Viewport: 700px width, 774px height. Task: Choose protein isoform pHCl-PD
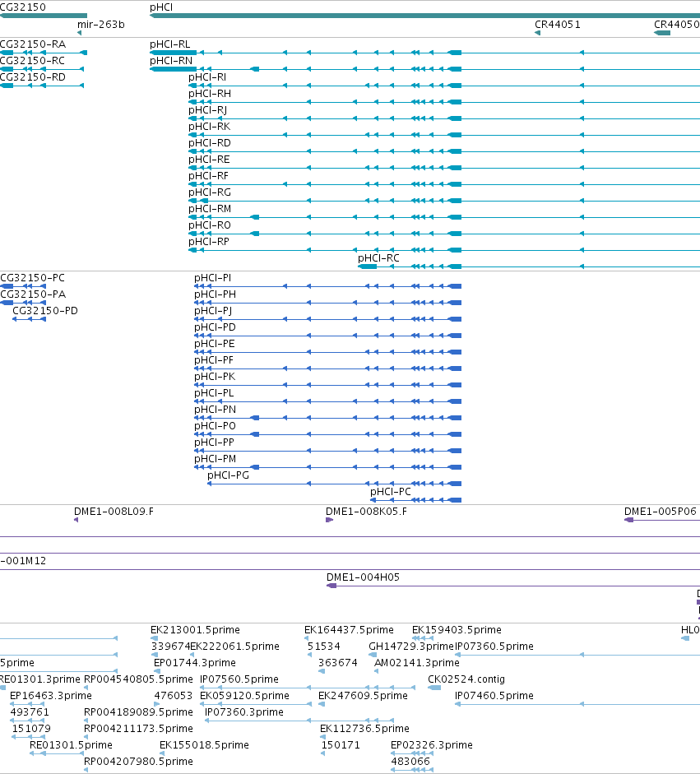pos(215,327)
